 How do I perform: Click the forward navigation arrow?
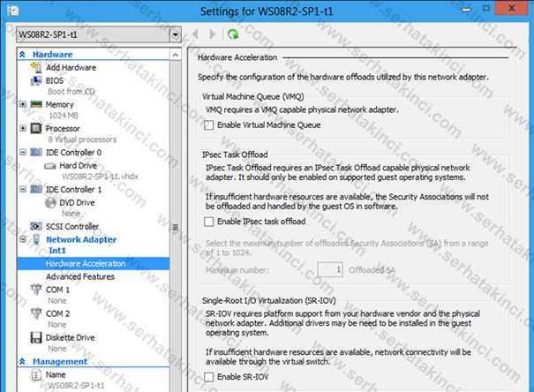pos(213,34)
